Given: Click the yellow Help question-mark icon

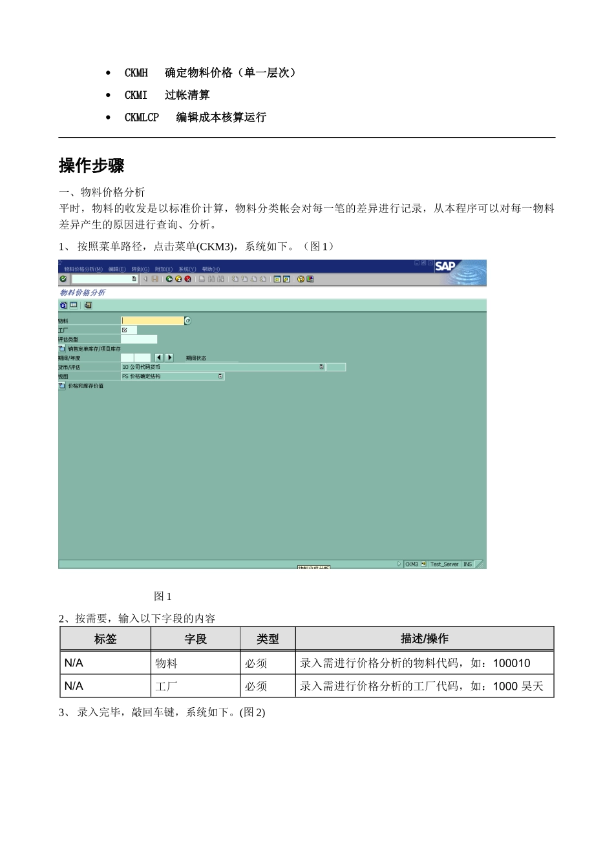Looking at the screenshot, I should [x=301, y=279].
